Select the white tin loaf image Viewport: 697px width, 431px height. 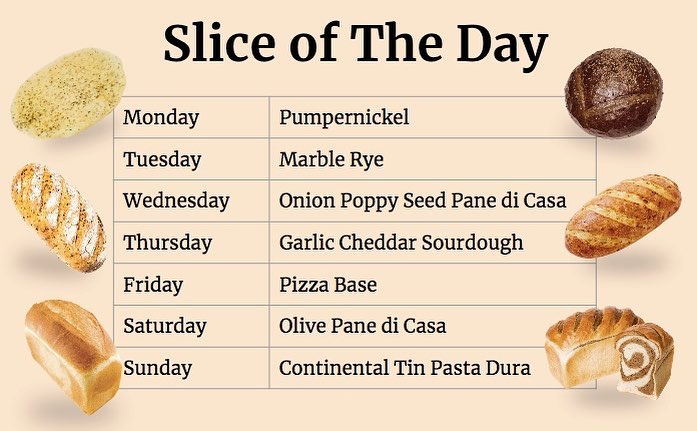pyautogui.click(x=71, y=355)
